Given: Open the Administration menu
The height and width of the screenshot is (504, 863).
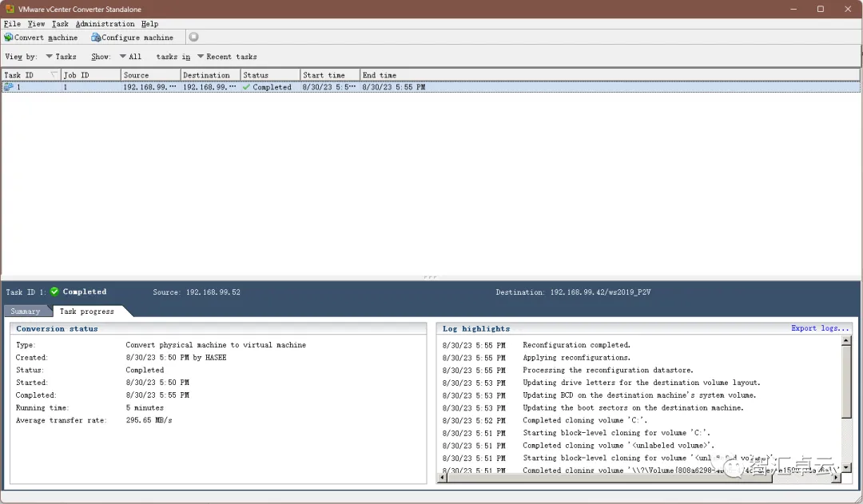Looking at the screenshot, I should click(105, 24).
